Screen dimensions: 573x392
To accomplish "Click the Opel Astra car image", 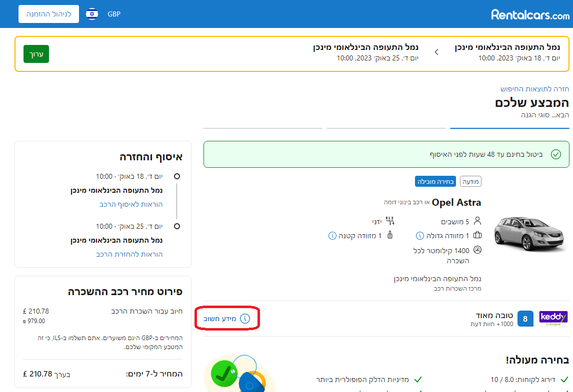I will click(530, 234).
